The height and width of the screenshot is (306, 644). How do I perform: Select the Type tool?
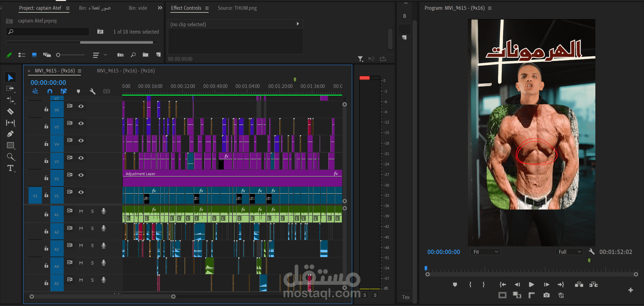click(10, 168)
